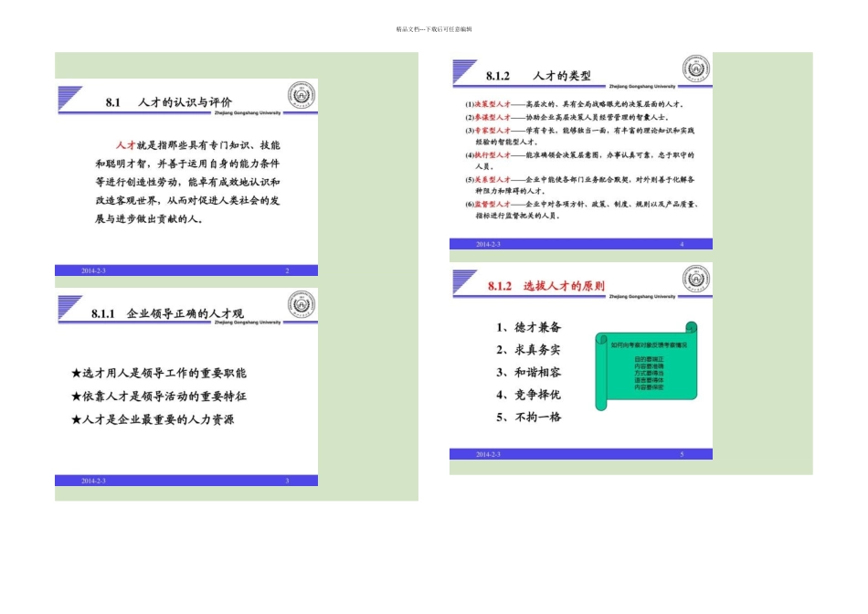Screen dimensions: 868x614
Task: Click the header text 精品文档---下载后可任意编辑
Action: point(434,29)
